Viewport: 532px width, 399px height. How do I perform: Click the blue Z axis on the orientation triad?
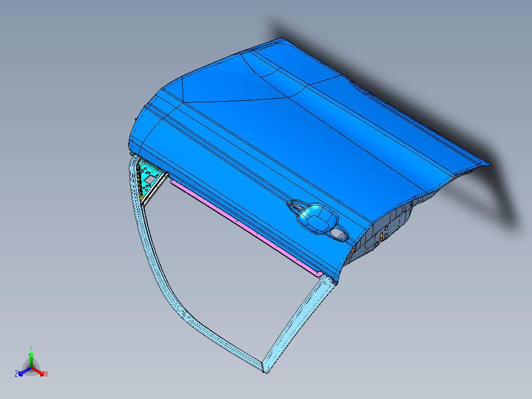pos(23,372)
